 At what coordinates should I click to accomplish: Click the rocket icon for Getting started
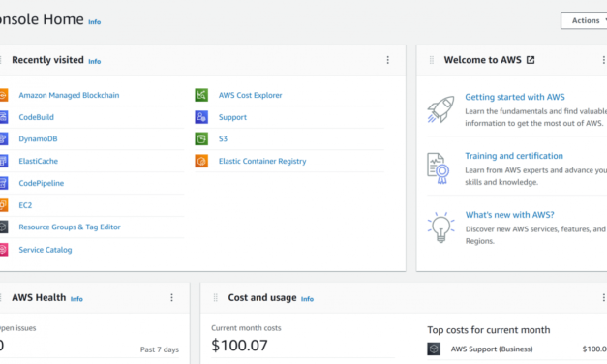coord(440,109)
